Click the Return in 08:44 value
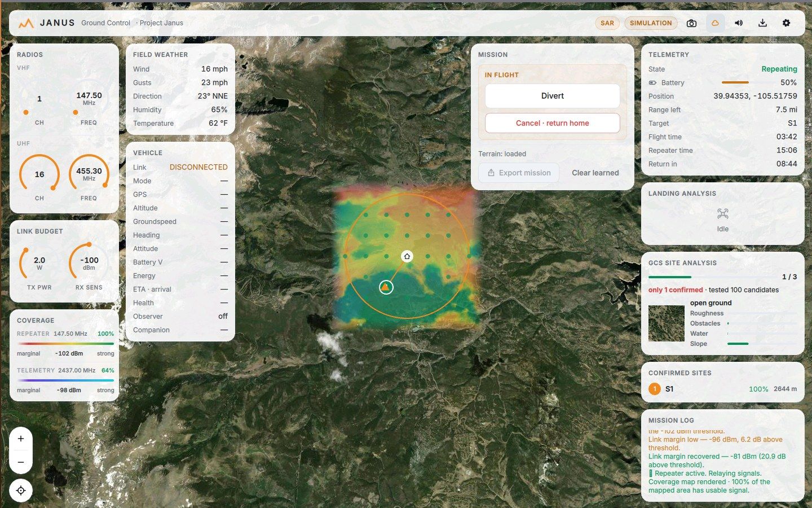This screenshot has width=812, height=508. [787, 164]
